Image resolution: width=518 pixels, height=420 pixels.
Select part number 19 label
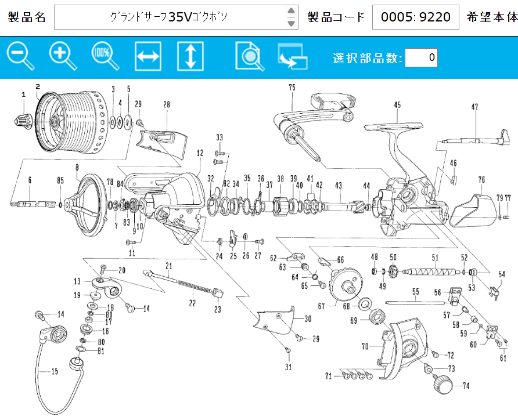pos(77,295)
